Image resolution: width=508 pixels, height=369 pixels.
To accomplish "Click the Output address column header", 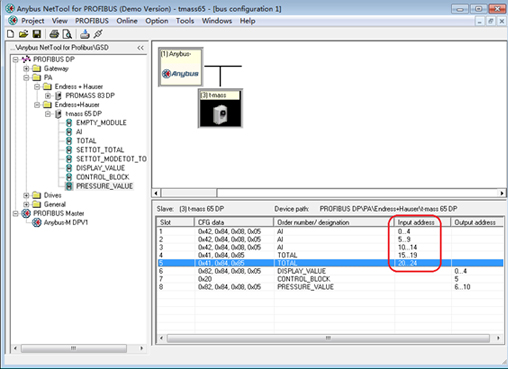I will tap(477, 222).
